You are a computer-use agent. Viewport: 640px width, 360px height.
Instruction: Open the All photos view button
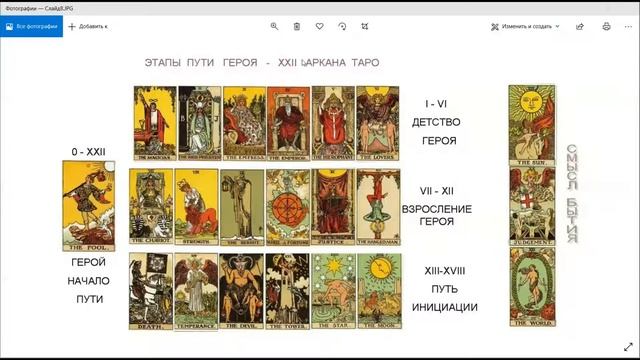[x=31, y=27]
